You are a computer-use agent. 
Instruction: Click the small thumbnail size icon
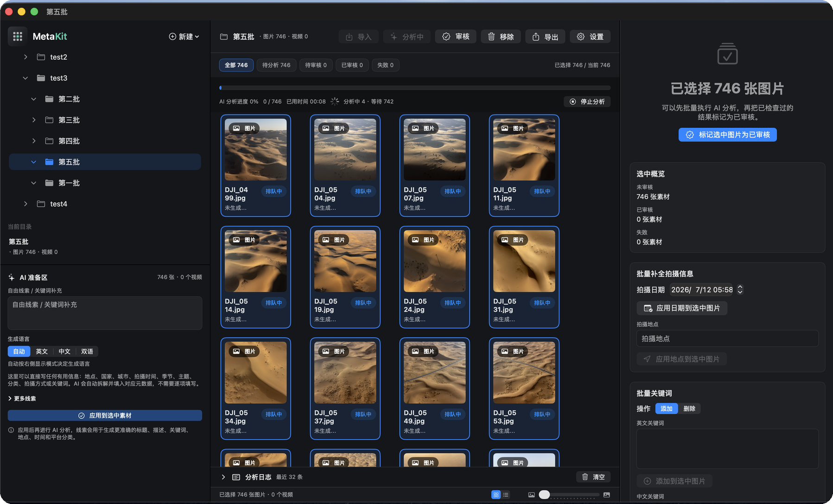pos(531,495)
